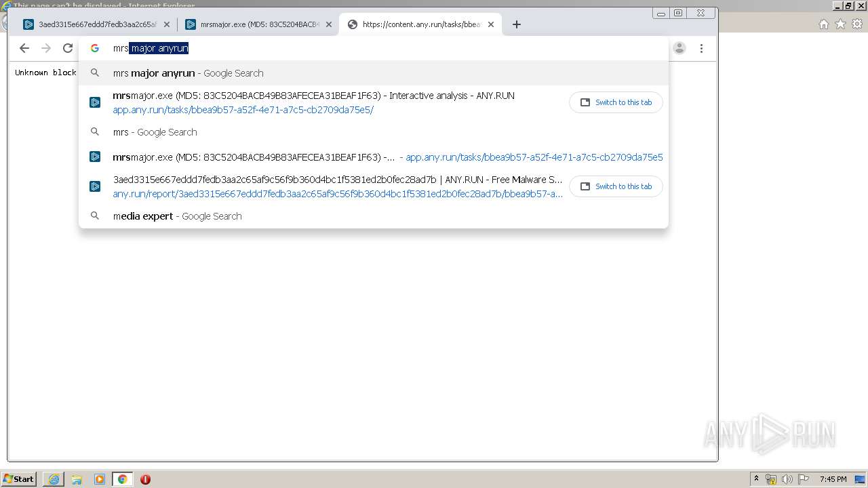Open the app.any.run/tasks/bbea9b57 link under mrsmajor.exe
868x488 pixels.
243,110
